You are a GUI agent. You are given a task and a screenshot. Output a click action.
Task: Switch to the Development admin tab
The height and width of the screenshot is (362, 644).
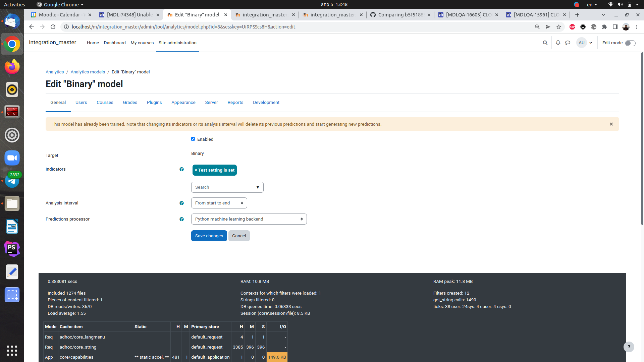pos(266,103)
